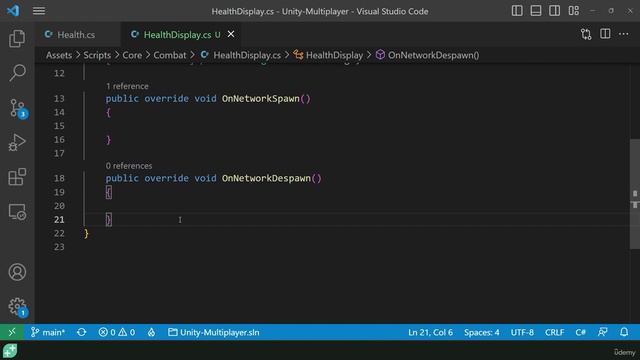Open the Manage settings gear
This screenshot has height=360, width=640.
[17, 307]
